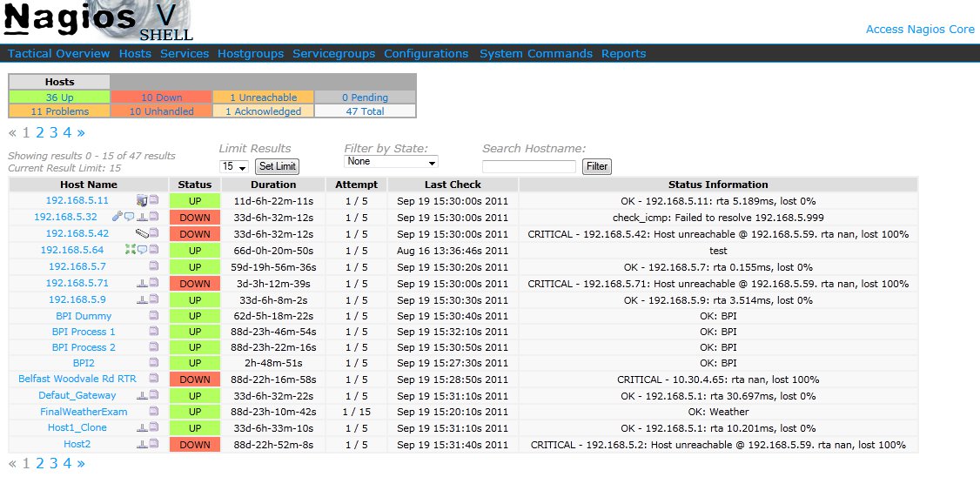
Task: Go to the Hosts menu item
Action: 135,54
